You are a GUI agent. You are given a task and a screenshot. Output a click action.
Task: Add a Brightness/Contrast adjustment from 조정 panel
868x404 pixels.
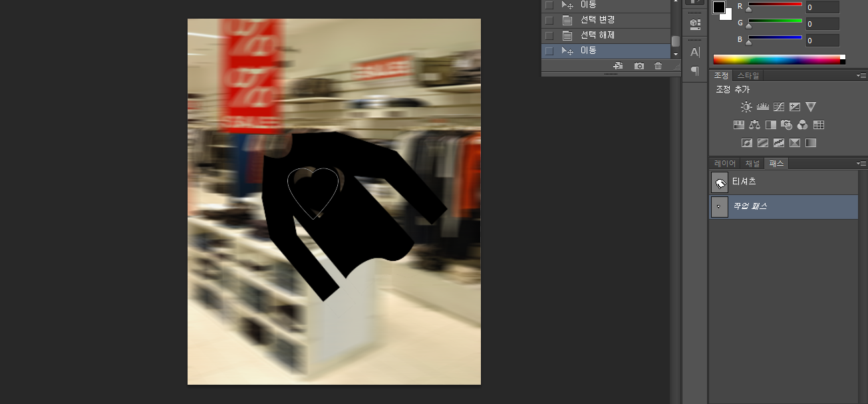click(746, 106)
